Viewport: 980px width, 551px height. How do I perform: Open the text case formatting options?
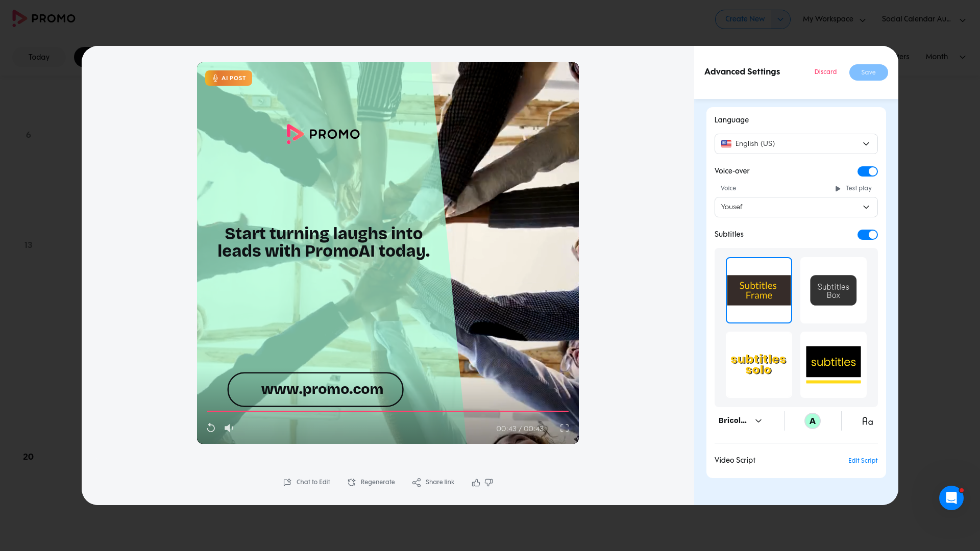tap(867, 421)
